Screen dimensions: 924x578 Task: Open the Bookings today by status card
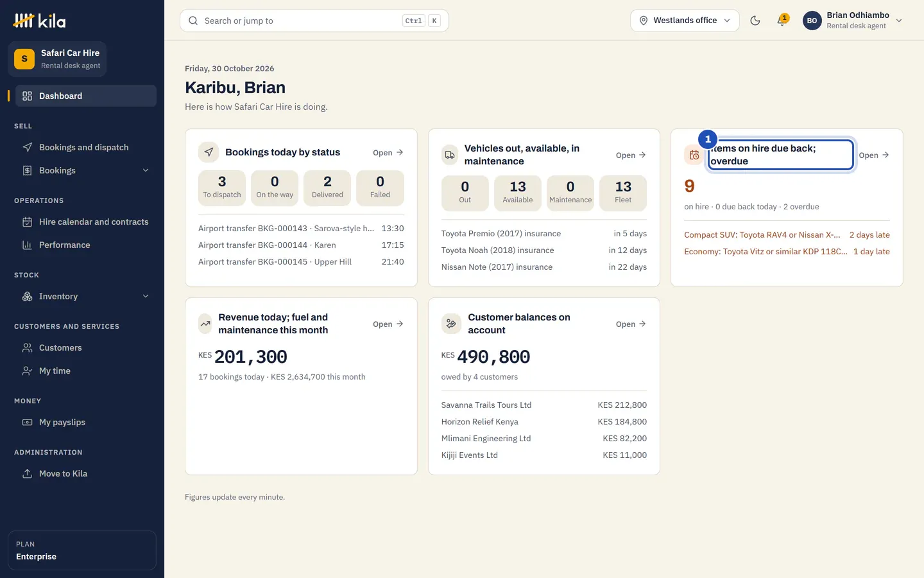pos(388,152)
